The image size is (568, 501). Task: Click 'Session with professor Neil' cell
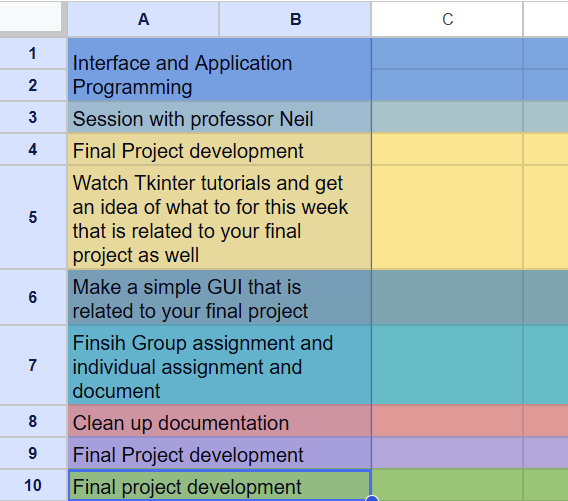tap(220, 117)
